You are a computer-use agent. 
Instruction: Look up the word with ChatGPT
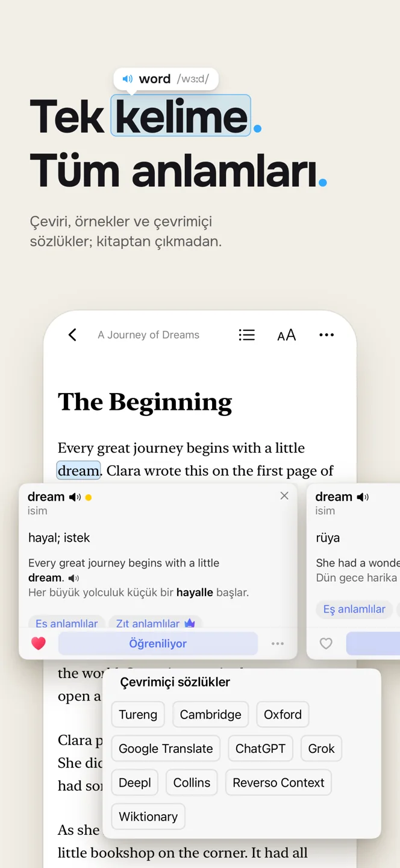(x=260, y=749)
